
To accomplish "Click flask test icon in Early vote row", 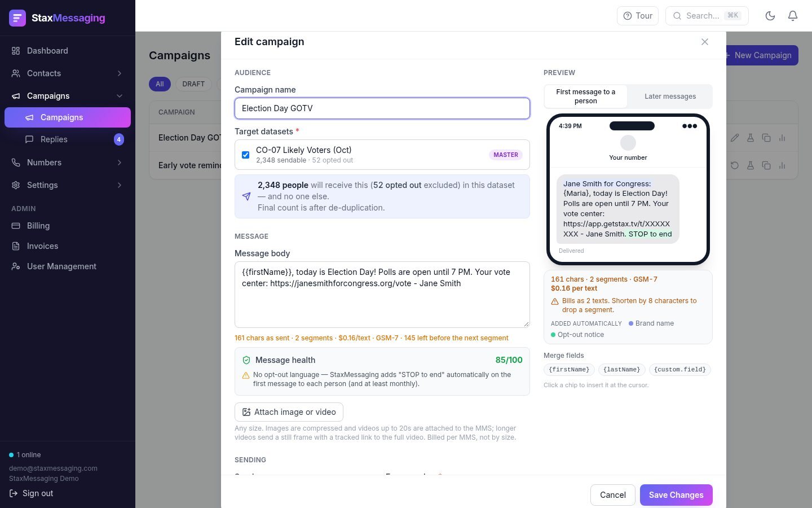I will point(751,165).
